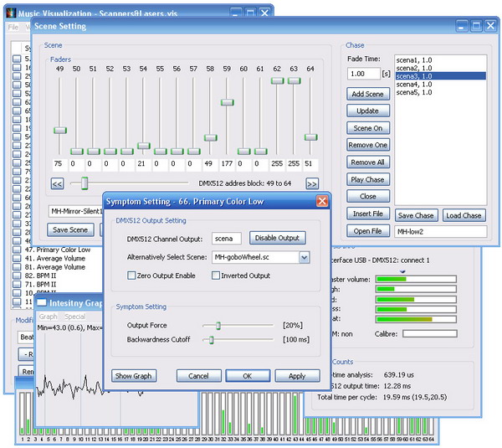Check the box for 47. Primary Color Low

[18, 250]
